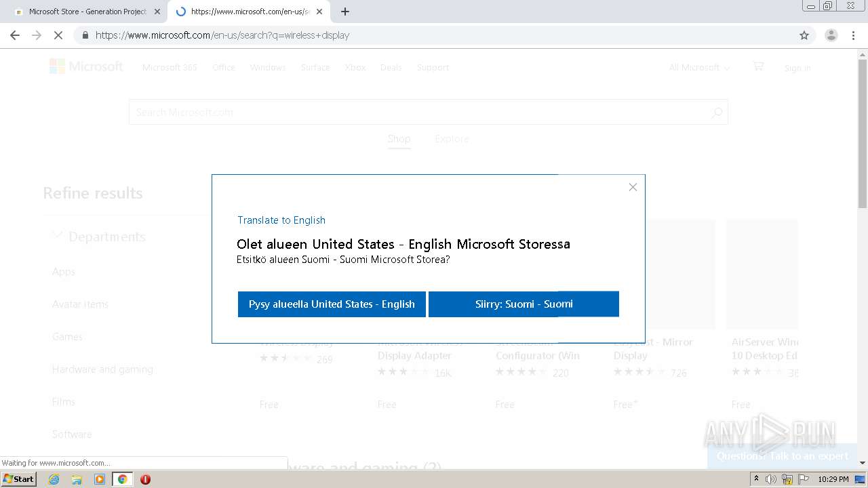Click the address bar URL field
This screenshot has height=488, width=868.
pyautogui.click(x=434, y=35)
